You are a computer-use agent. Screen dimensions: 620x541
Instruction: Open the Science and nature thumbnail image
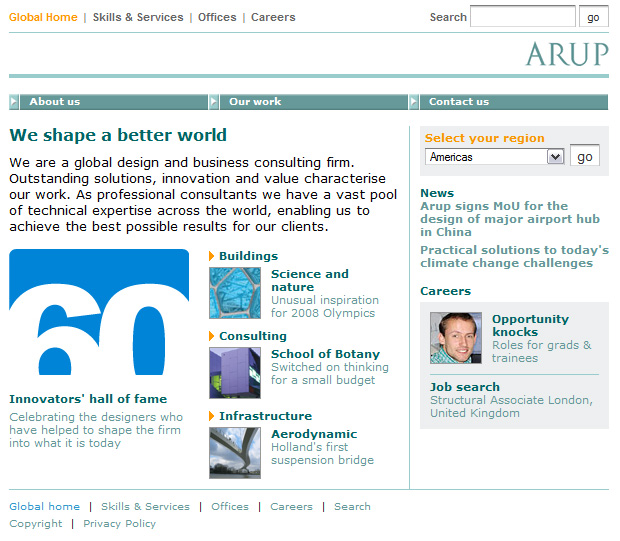pos(235,293)
